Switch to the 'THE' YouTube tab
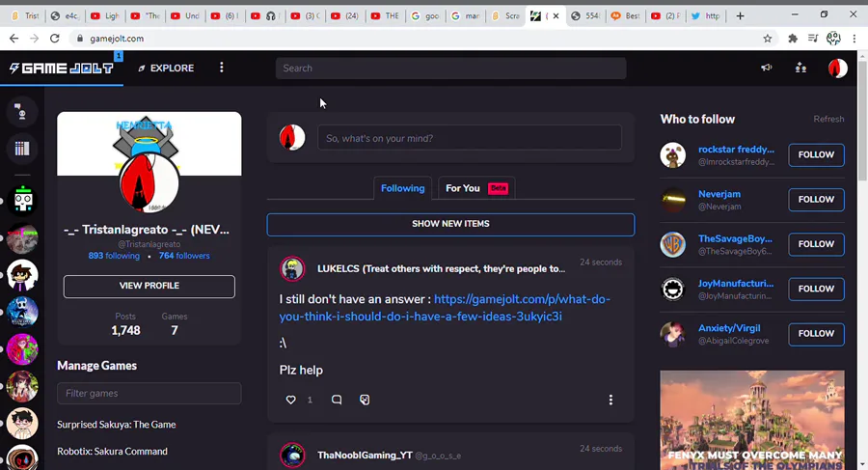868x470 pixels. pos(385,16)
